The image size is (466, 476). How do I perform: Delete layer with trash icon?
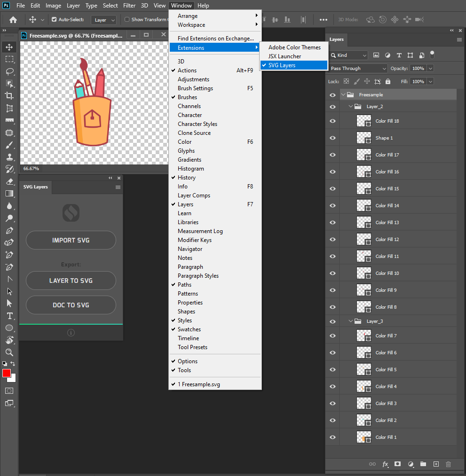pos(449,464)
